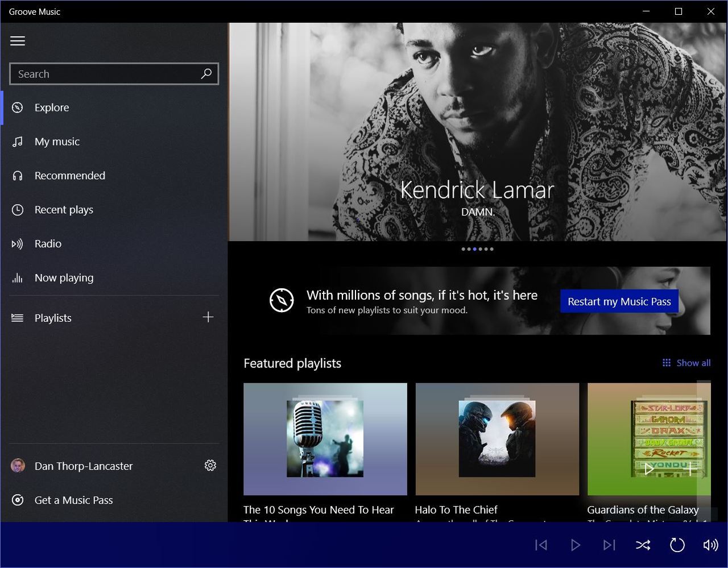Open The 10 Songs You Need playlist cover

click(325, 439)
